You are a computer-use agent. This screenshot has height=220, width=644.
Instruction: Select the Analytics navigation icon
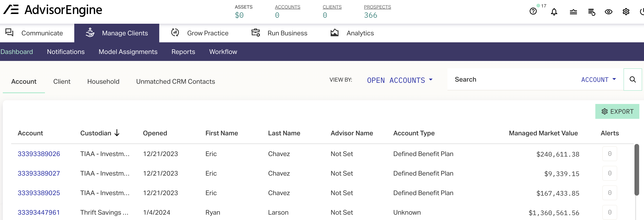(334, 33)
